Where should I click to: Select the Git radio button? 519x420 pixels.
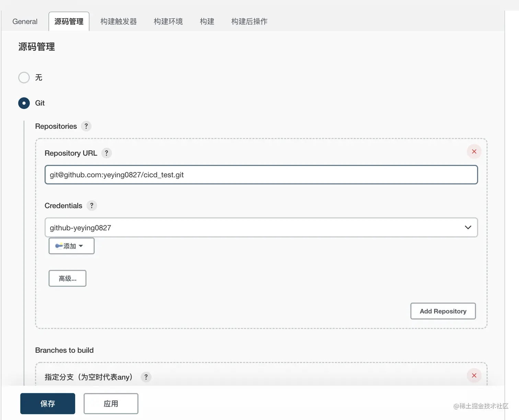(24, 103)
